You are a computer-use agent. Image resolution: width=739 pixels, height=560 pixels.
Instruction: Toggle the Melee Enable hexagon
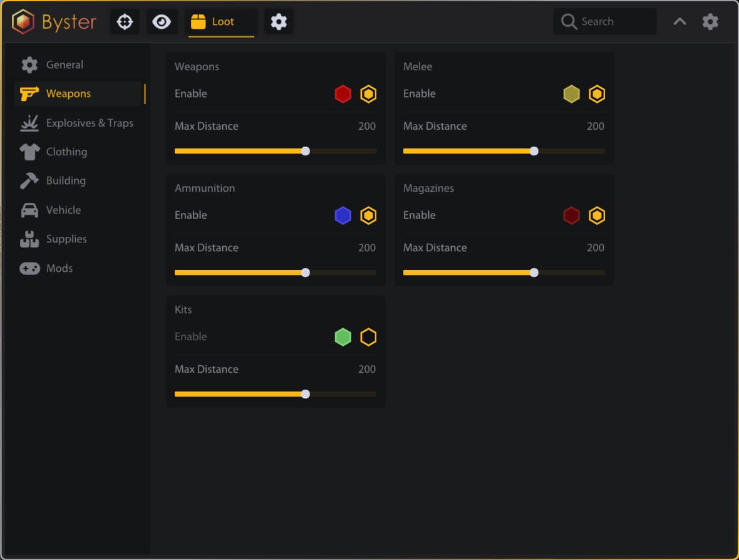pyautogui.click(x=597, y=94)
